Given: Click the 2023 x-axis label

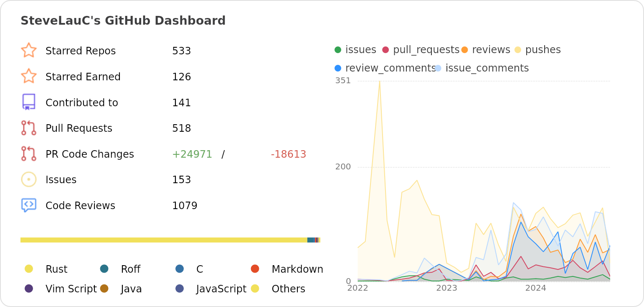Looking at the screenshot, I should (447, 288).
